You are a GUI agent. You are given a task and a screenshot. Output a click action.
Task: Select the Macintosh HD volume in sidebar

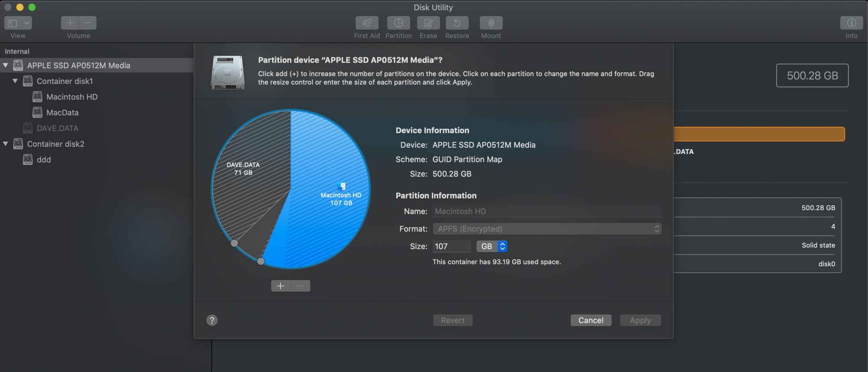(x=72, y=97)
